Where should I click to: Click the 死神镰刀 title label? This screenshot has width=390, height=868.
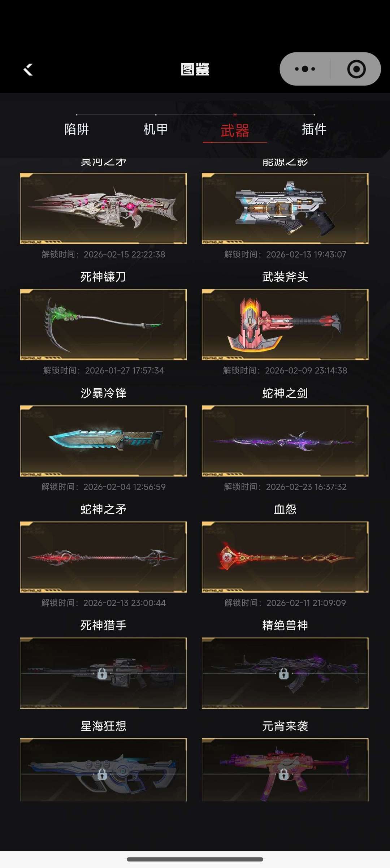[103, 277]
